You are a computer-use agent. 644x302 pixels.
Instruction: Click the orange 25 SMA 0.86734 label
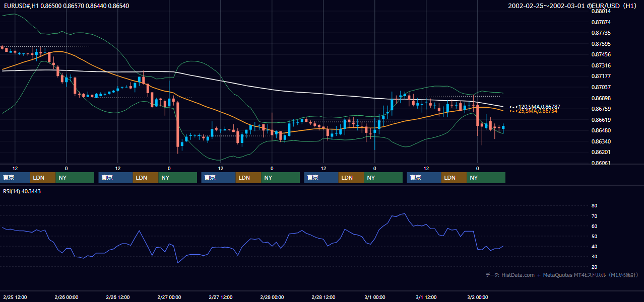(x=533, y=111)
